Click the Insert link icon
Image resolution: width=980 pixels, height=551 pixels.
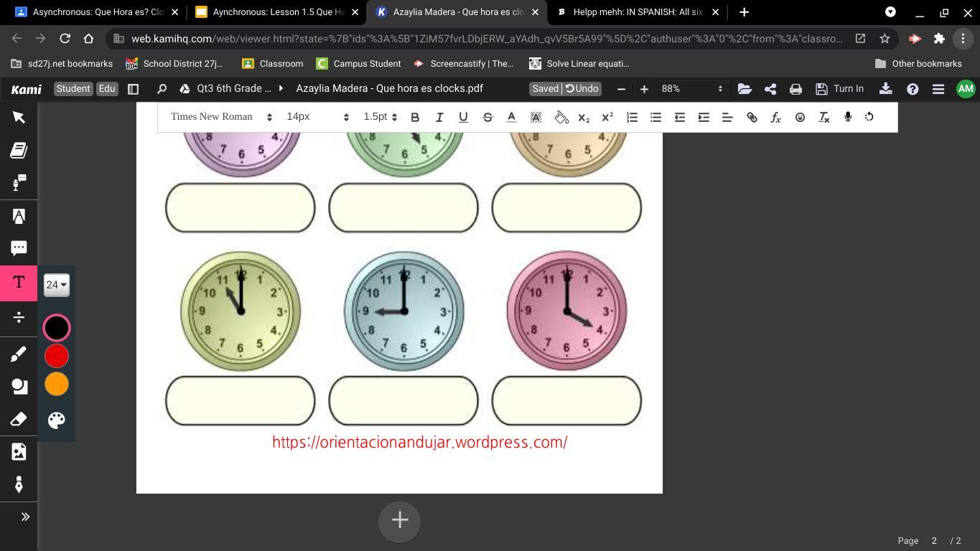pyautogui.click(x=752, y=117)
